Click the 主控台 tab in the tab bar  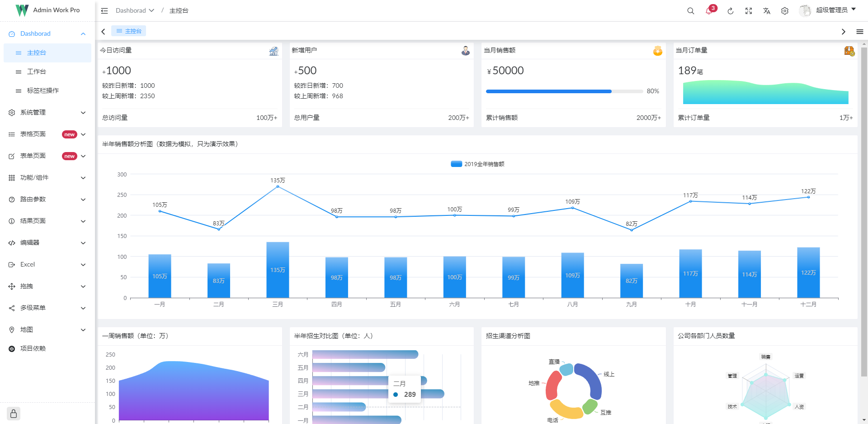pyautogui.click(x=128, y=31)
